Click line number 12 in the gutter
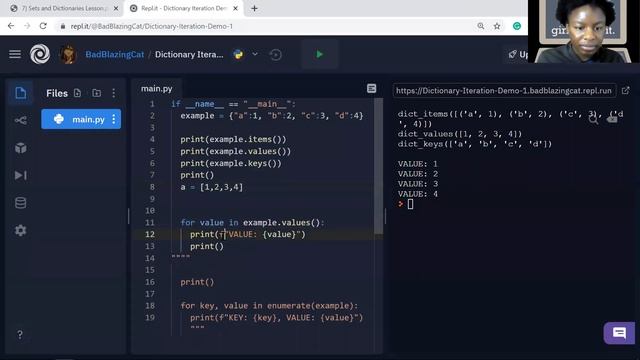The image size is (640, 360). click(x=150, y=234)
